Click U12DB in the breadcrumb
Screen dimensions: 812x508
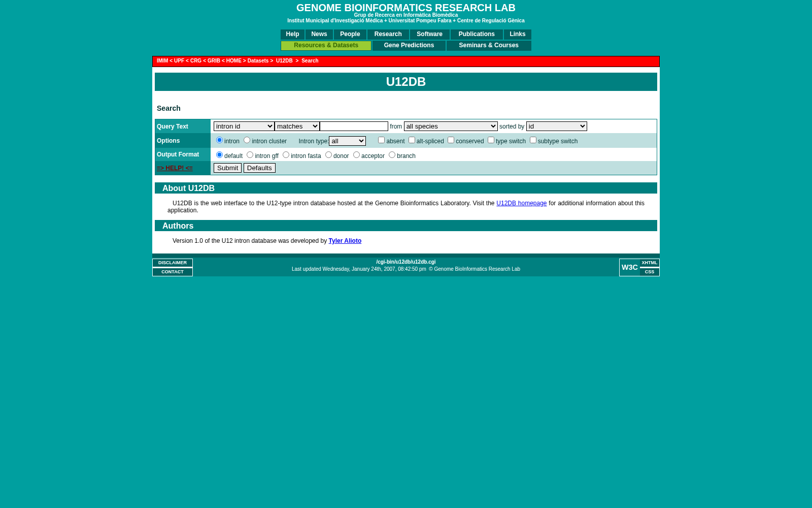pos(284,61)
